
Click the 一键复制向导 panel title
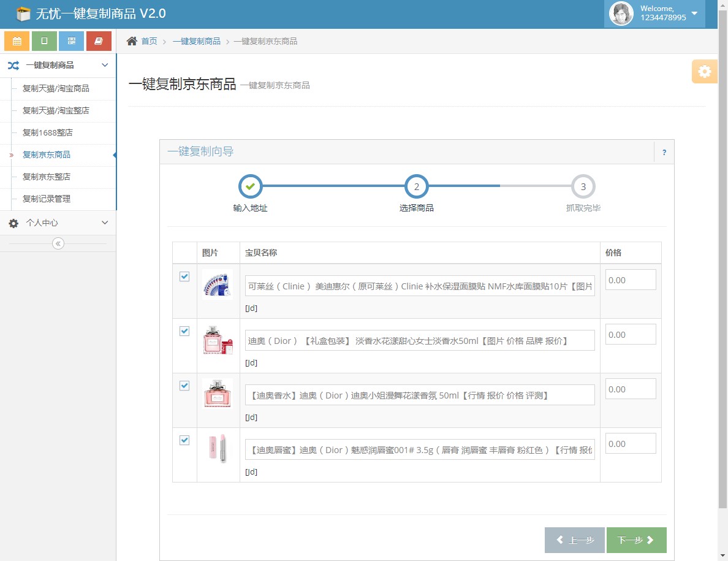pos(200,151)
